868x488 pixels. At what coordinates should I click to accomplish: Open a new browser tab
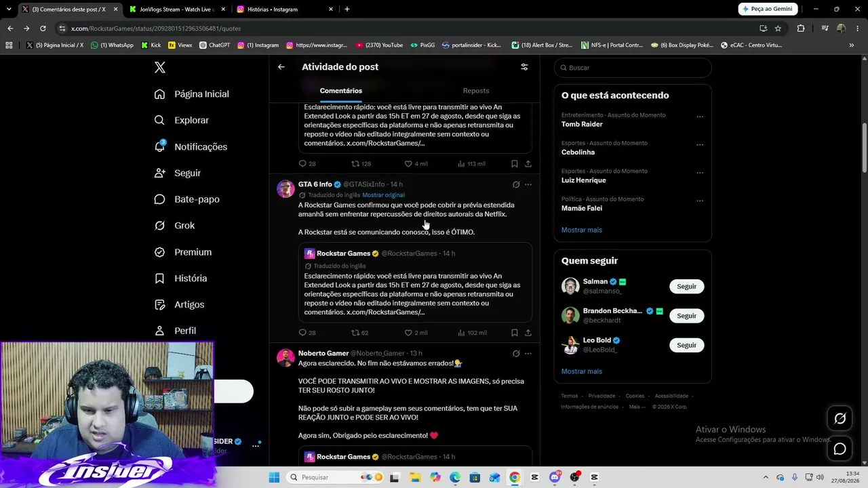[347, 9]
